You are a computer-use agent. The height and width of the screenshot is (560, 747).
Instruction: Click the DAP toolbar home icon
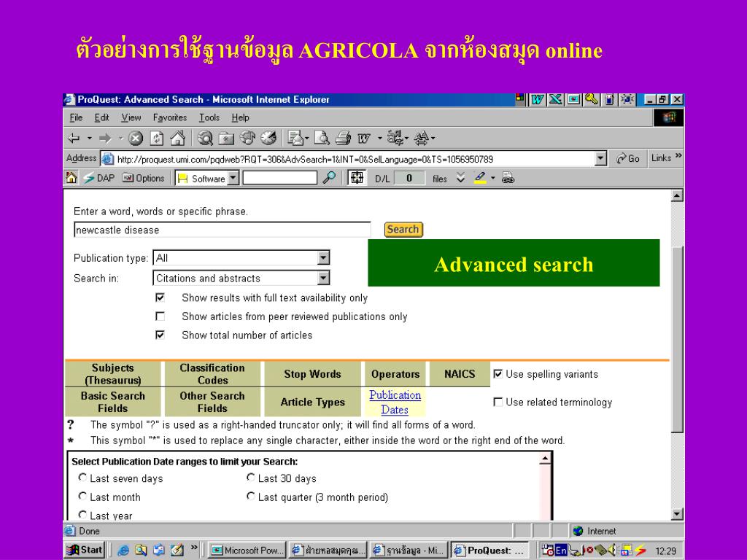click(71, 178)
